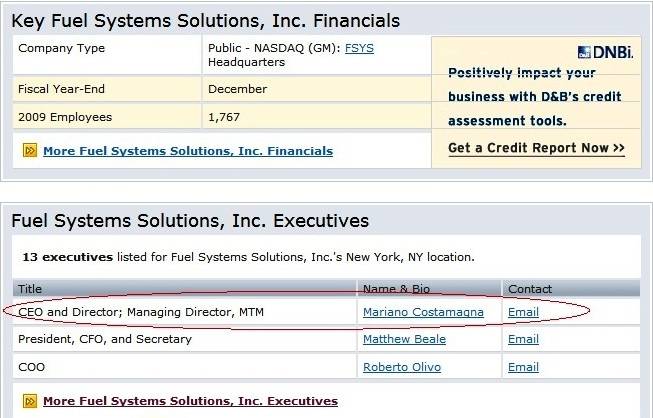
Task: Open Mariano Costamagna's bio link
Action: click(x=423, y=312)
